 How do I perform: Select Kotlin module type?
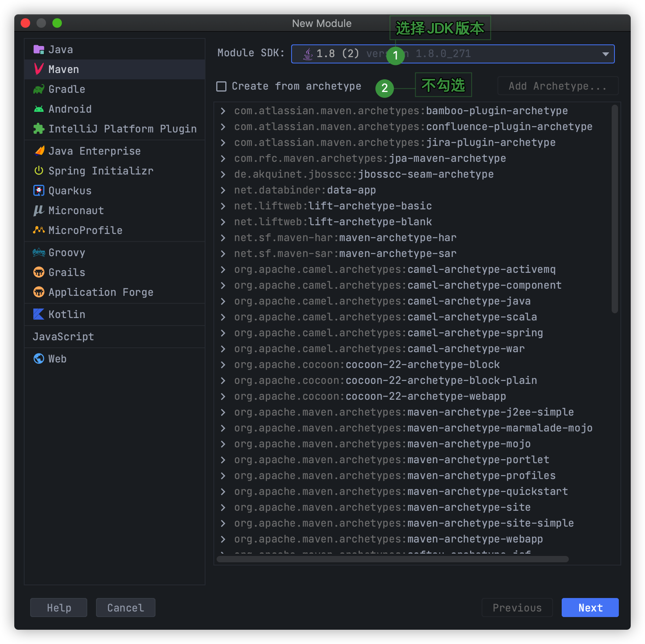pos(115,314)
